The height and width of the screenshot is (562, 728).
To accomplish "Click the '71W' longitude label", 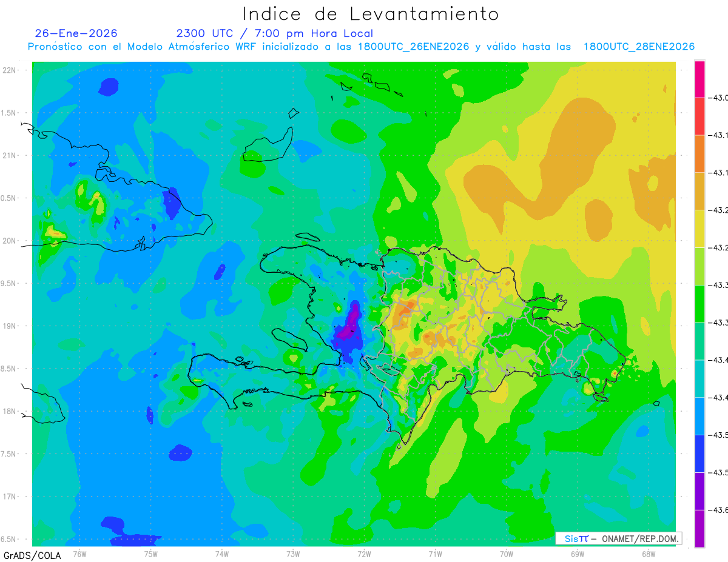I will click(435, 554).
